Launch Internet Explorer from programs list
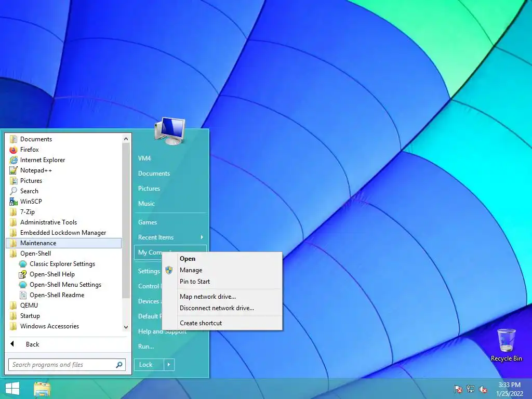This screenshot has height=399, width=532. pos(13,160)
